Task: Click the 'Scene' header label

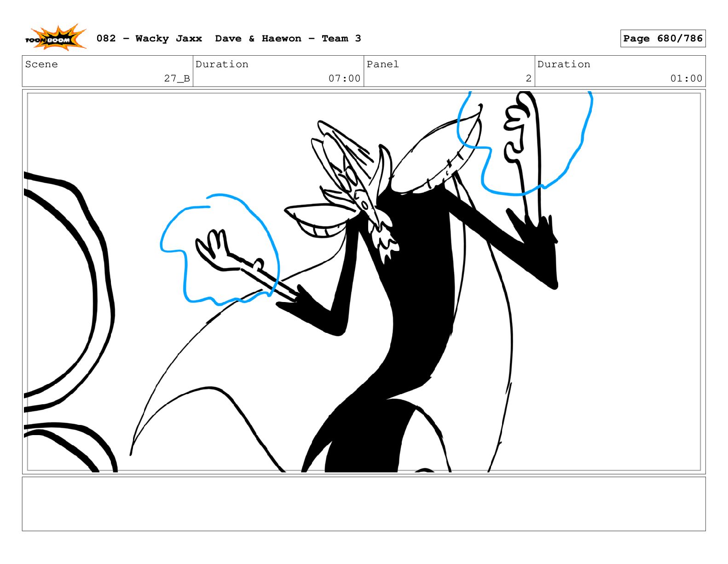Action: (41, 64)
